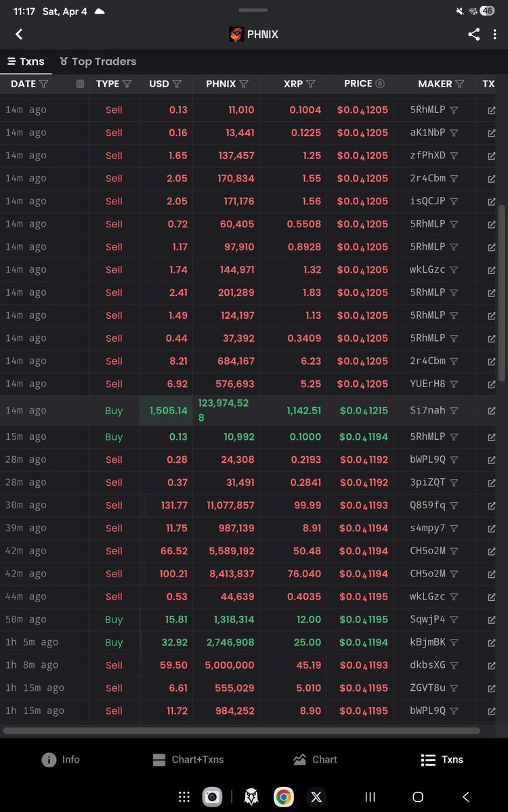
Task: Tap the share icon in header
Action: point(473,34)
